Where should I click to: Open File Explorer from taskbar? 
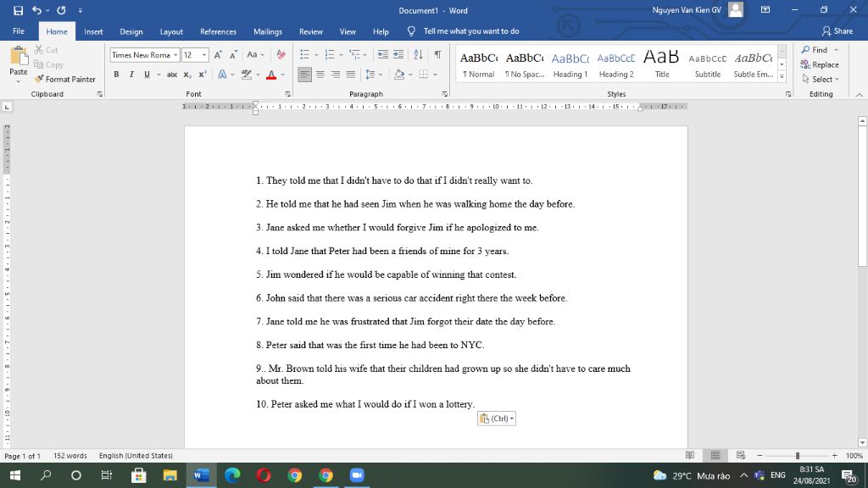(170, 475)
